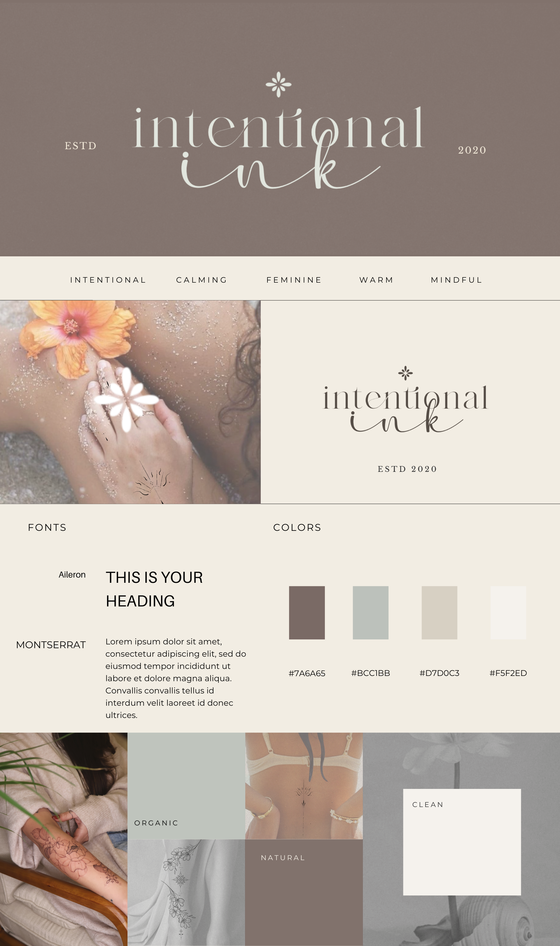Click the CALMING keyword label

click(202, 280)
